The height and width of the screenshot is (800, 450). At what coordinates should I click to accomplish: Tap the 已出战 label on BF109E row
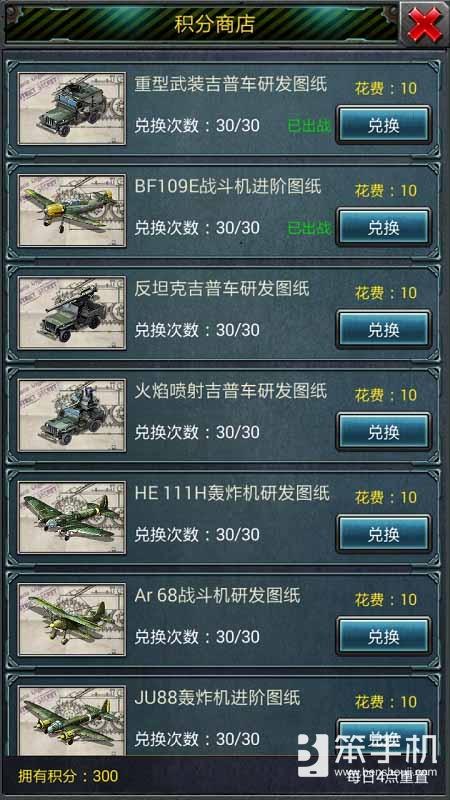click(x=309, y=228)
